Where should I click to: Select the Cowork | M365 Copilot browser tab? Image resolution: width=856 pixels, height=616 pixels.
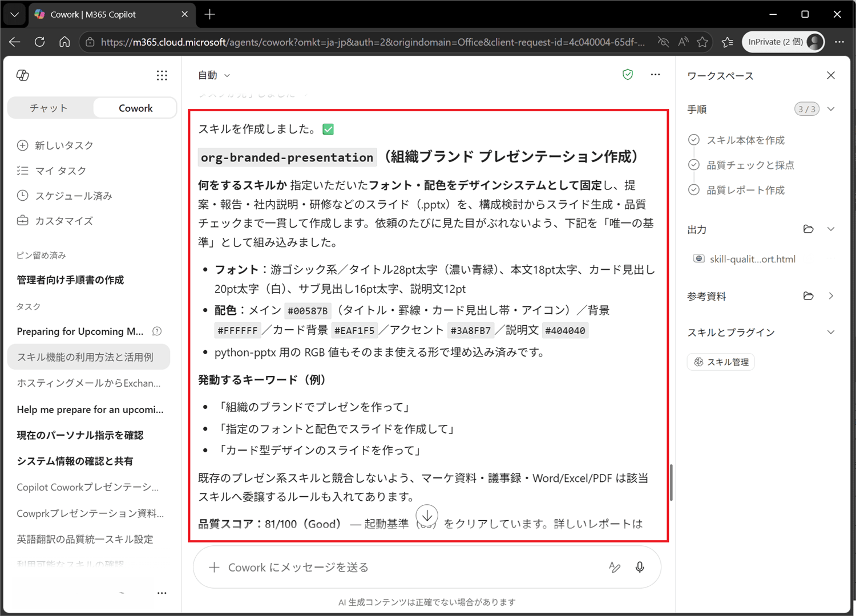click(111, 14)
